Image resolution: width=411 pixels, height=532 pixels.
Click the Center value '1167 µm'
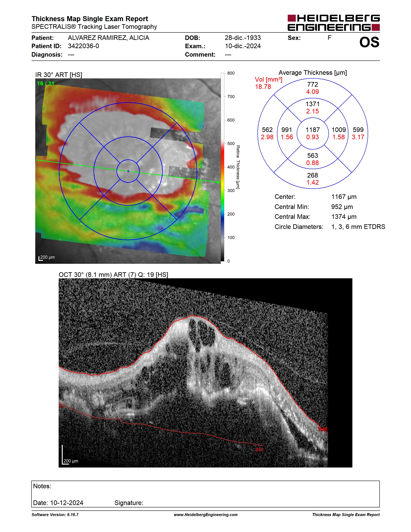coord(344,197)
